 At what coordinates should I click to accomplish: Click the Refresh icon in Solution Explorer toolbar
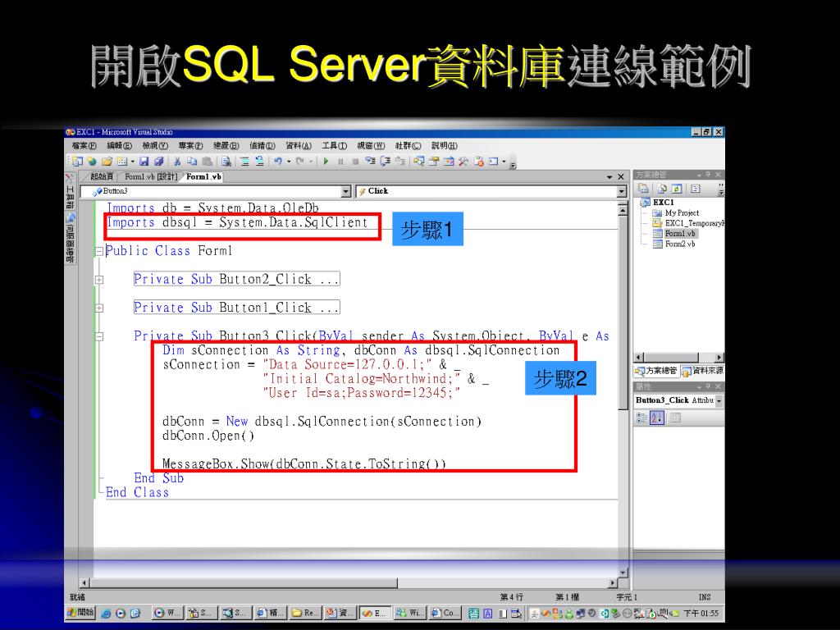(x=677, y=189)
